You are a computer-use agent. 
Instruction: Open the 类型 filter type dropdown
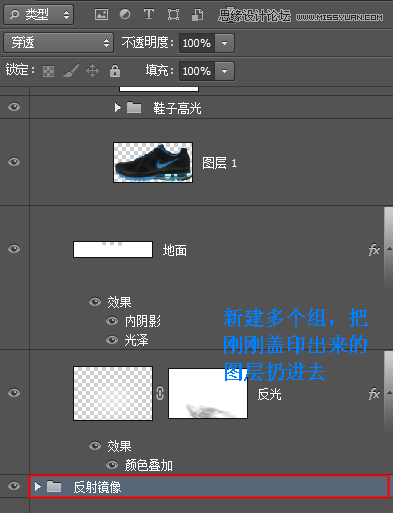38,15
